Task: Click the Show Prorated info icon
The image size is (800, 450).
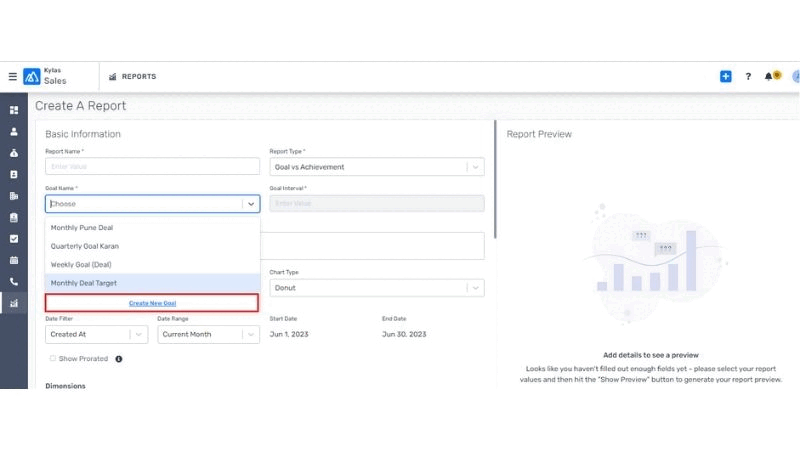Action: [x=119, y=359]
